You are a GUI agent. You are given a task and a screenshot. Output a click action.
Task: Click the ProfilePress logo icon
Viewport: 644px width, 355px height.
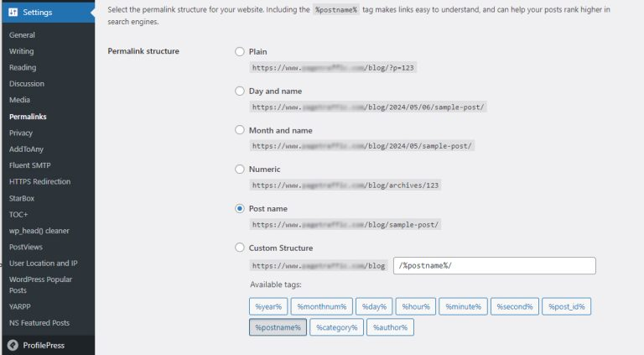click(x=13, y=345)
